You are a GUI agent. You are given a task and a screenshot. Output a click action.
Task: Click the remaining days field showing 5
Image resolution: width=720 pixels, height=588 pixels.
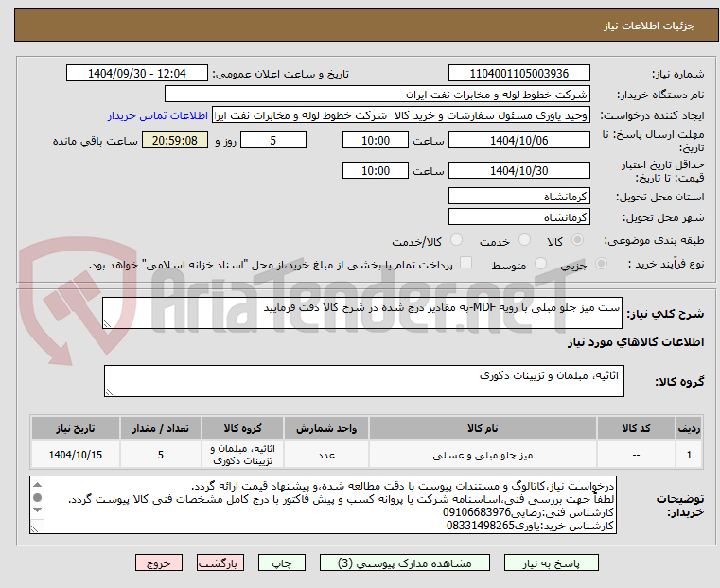(273, 140)
